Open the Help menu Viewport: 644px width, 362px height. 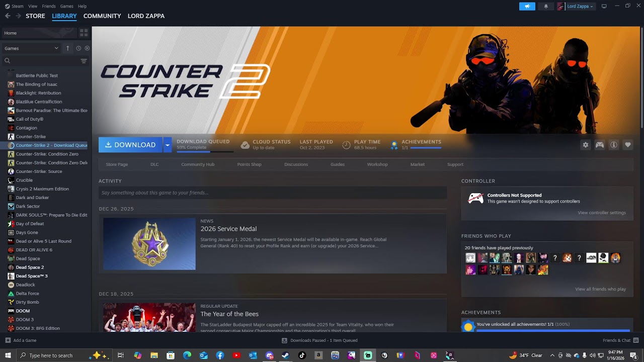click(x=82, y=6)
